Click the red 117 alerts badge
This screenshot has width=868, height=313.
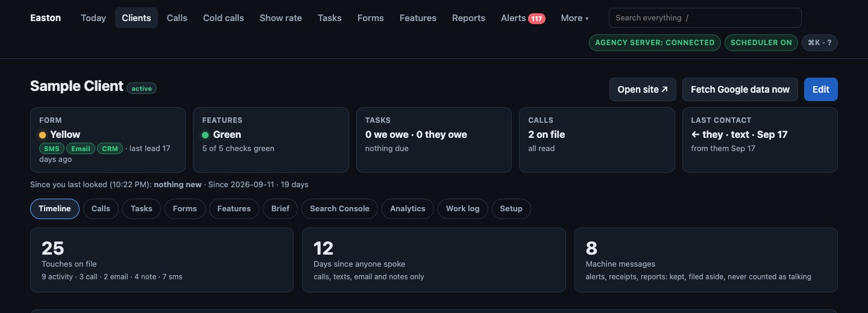[x=536, y=19]
